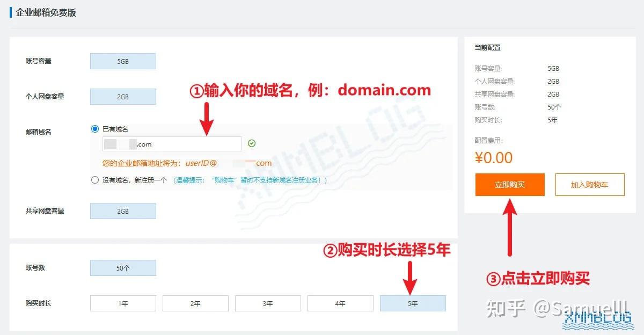Choose 1年 purchase duration
644x335 pixels.
[x=123, y=303]
